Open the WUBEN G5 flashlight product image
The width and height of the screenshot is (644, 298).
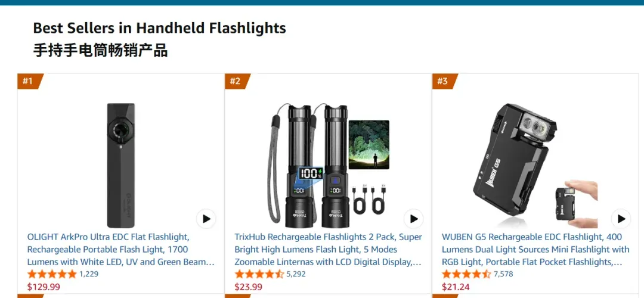point(536,166)
